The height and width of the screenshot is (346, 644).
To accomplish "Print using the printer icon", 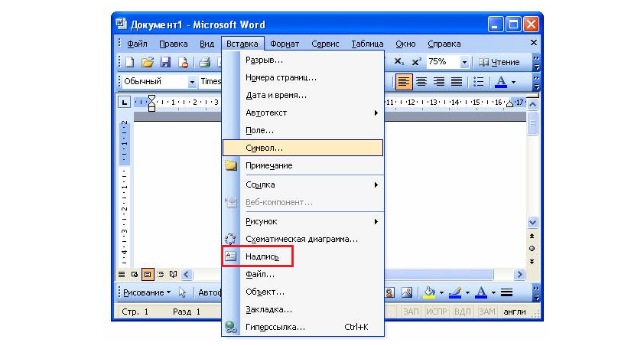I will (204, 62).
